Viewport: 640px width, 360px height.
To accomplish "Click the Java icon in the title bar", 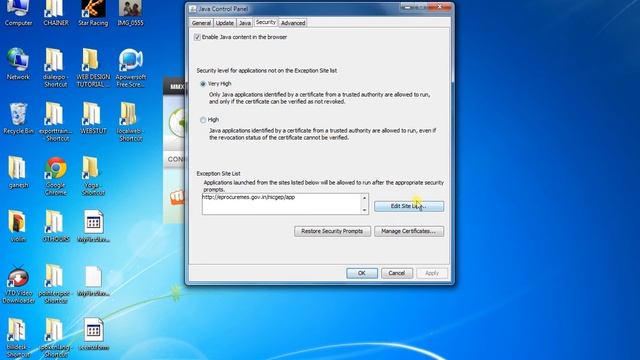I will (x=193, y=9).
